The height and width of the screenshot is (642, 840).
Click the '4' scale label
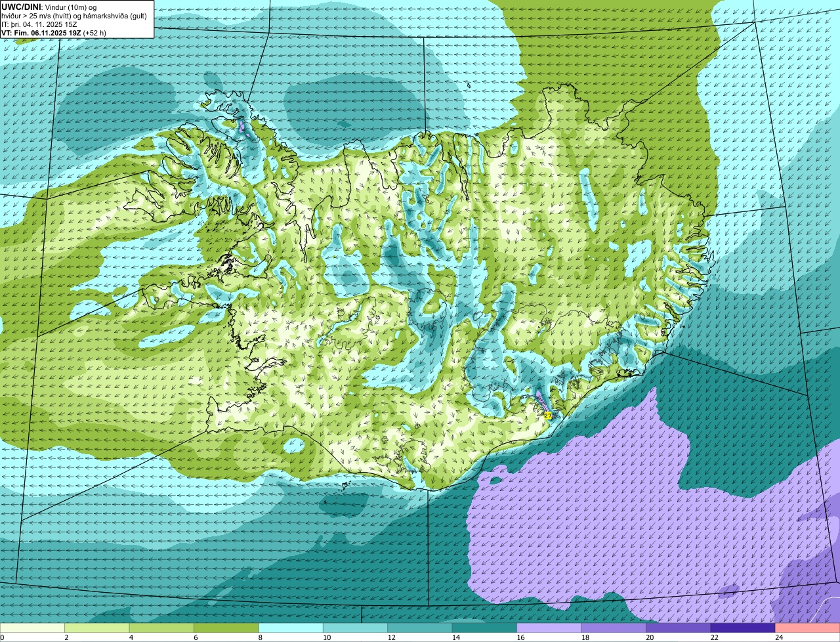tap(131, 637)
